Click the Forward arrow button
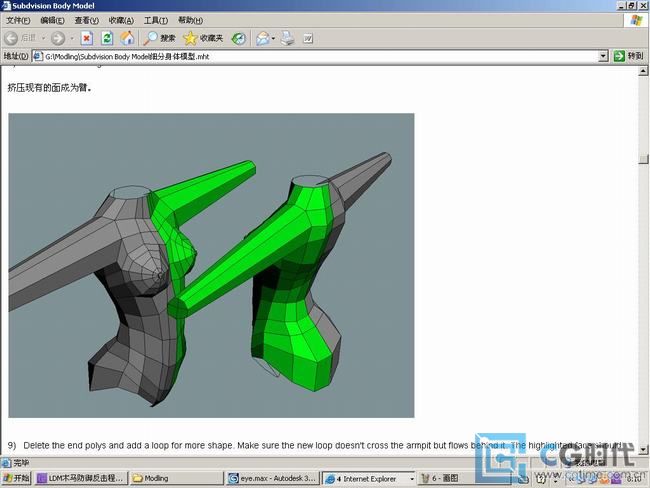Viewport: 650px width, 488px height. point(58,39)
